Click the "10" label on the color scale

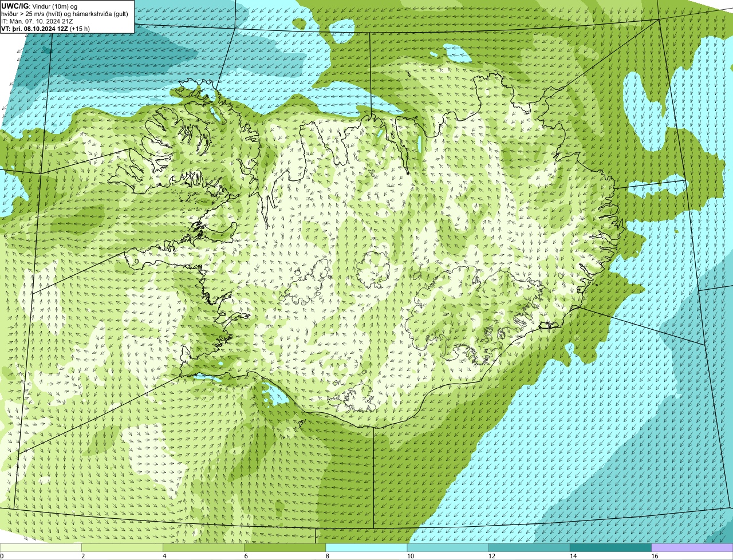click(409, 556)
